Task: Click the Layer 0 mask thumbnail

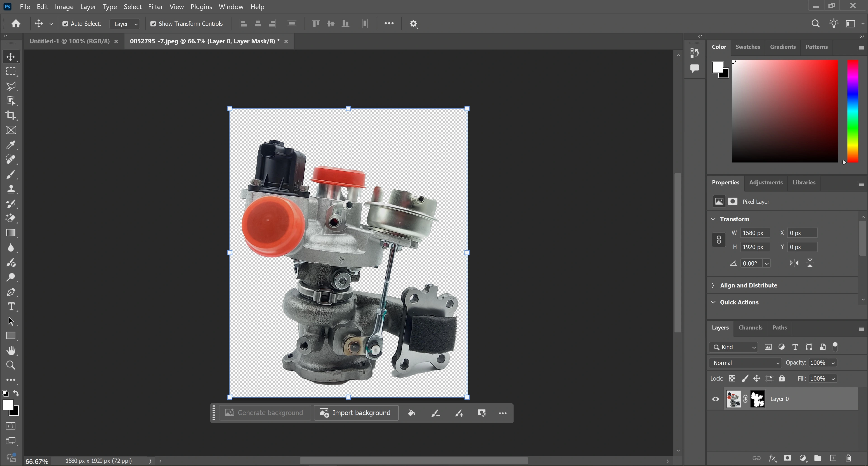Action: point(757,399)
